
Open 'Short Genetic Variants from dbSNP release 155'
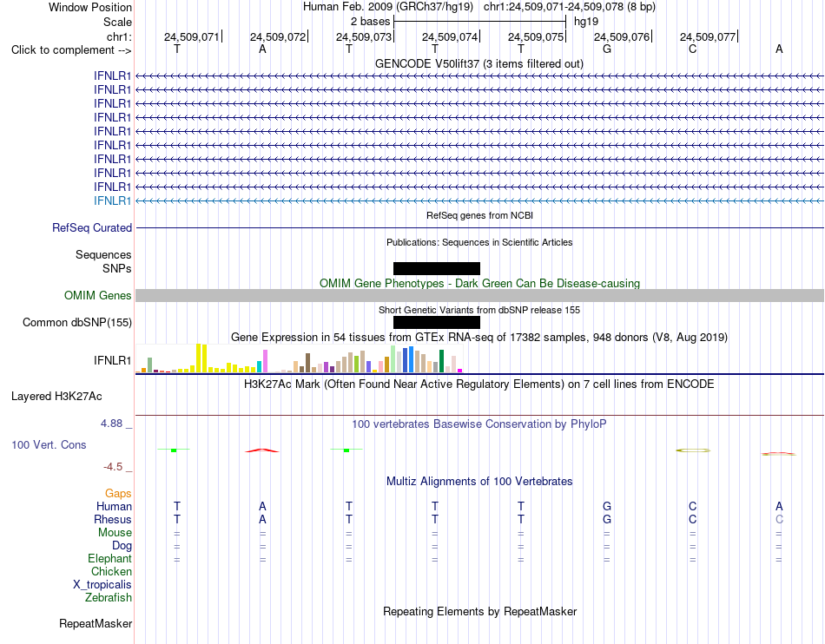coord(479,310)
